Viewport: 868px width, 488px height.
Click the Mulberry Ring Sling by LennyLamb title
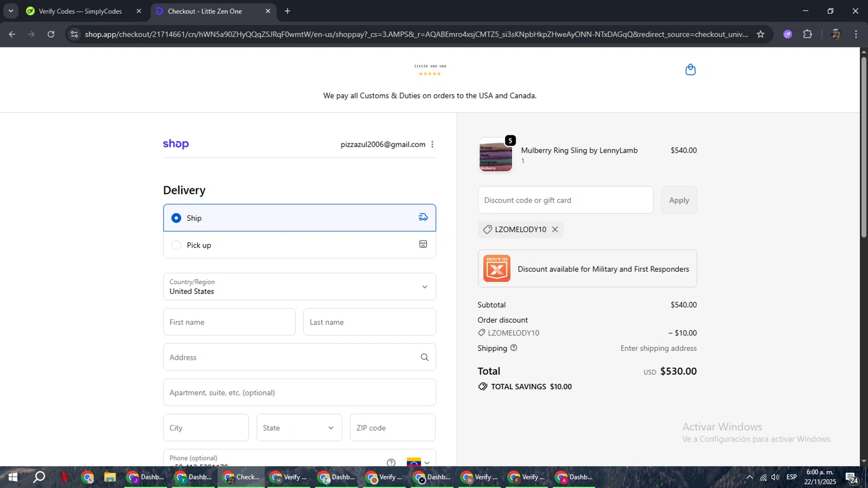(579, 150)
